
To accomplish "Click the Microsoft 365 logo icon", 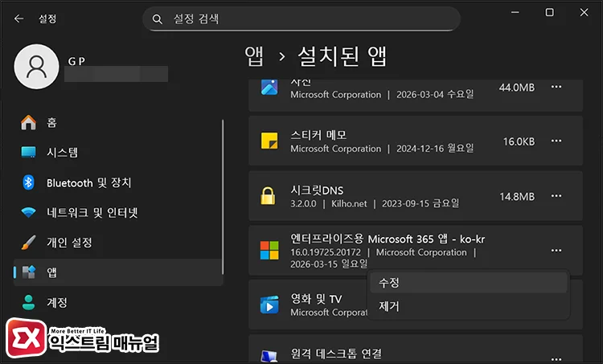I will click(x=269, y=250).
